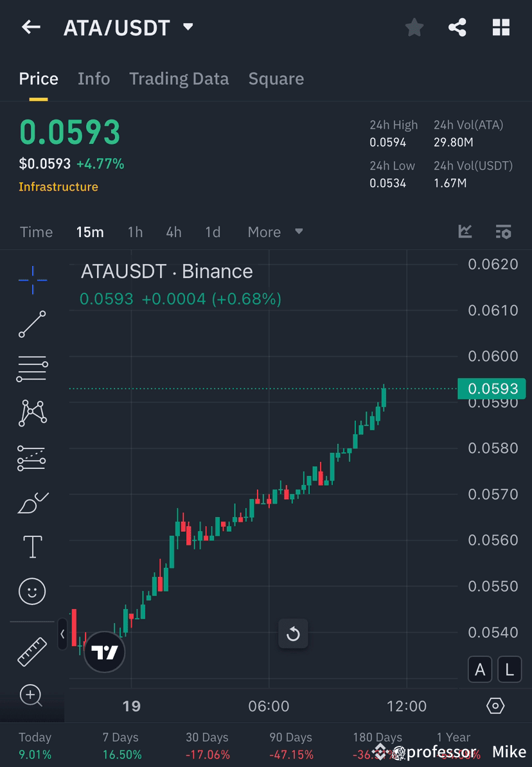Pick the ruler measurement tool
532x767 pixels.
click(32, 651)
